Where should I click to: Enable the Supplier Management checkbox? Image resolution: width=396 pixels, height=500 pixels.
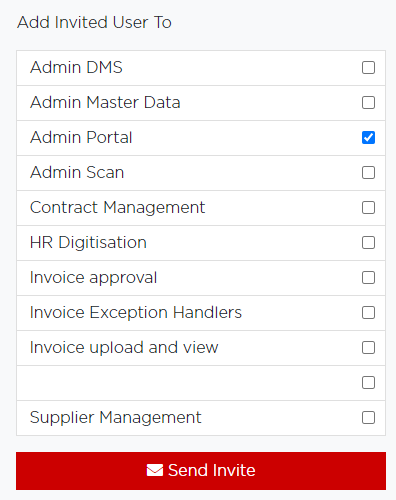(368, 418)
